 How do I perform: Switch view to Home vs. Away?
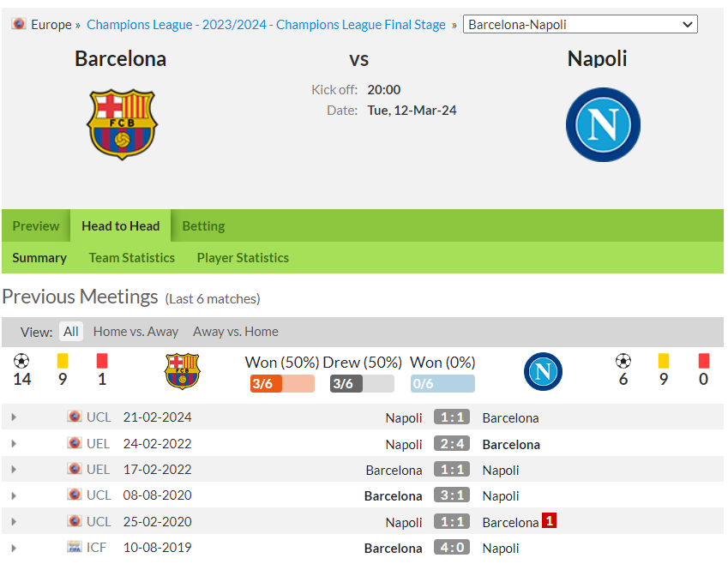pos(135,332)
